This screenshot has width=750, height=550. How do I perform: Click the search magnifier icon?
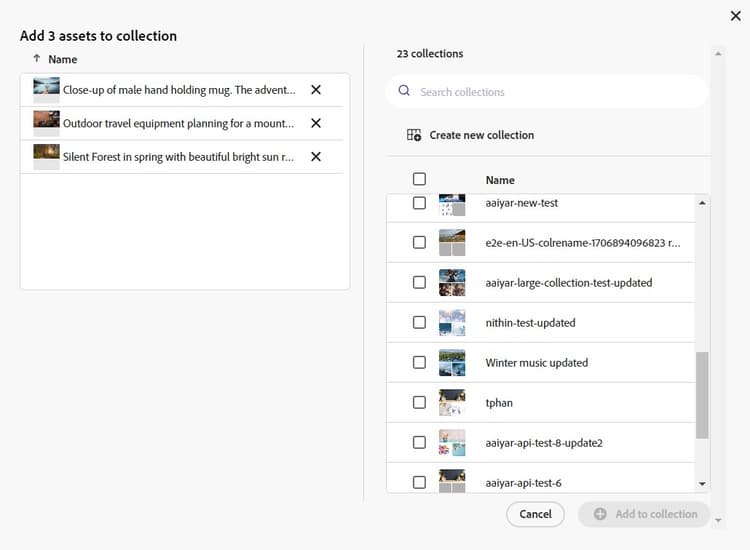click(x=404, y=91)
